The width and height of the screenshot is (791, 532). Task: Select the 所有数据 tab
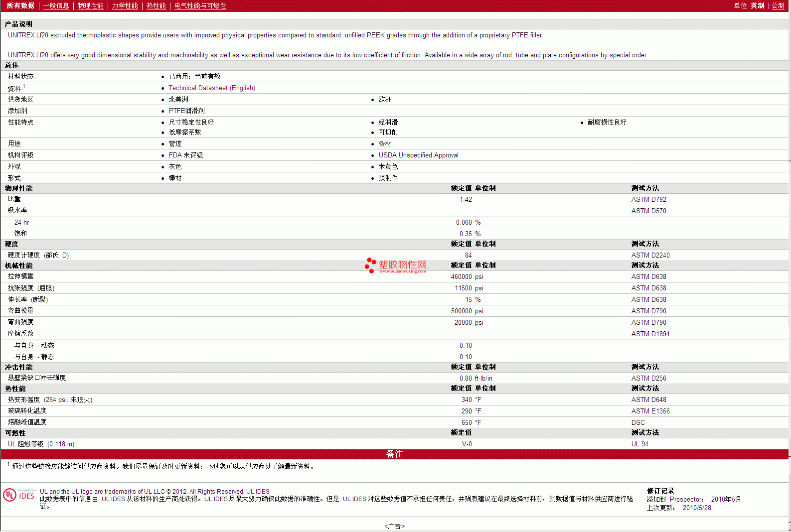pyautogui.click(x=20, y=5)
